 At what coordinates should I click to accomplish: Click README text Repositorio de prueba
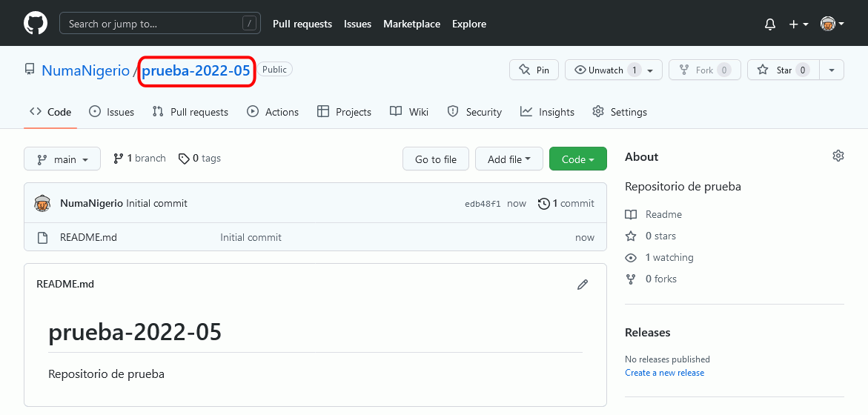click(x=106, y=374)
